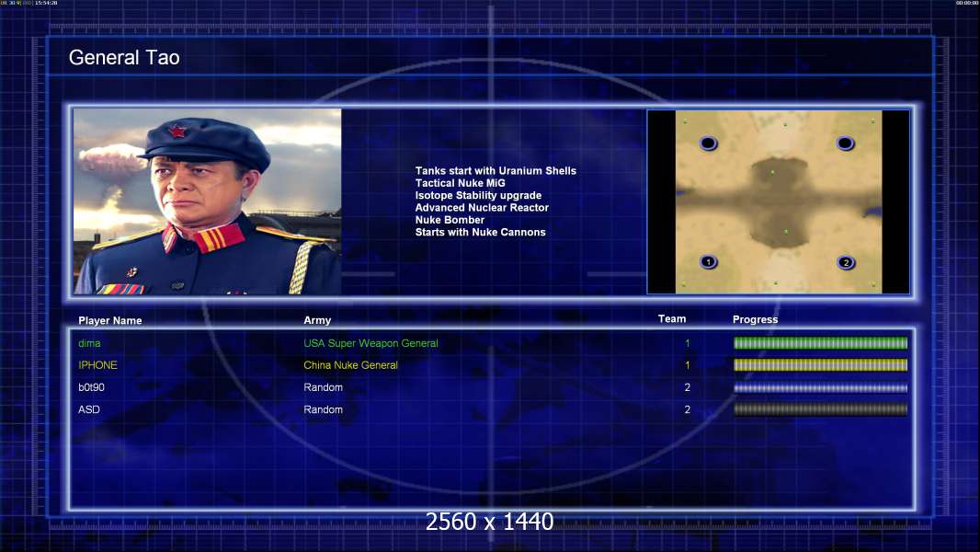Click the 15:54:28 clock overlay

46,3
